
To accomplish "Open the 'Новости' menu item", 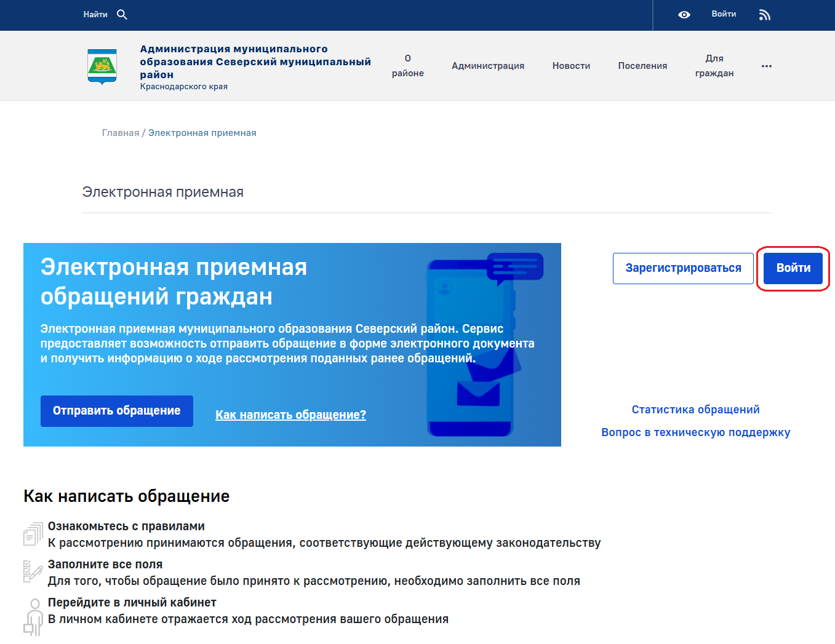I will click(571, 66).
